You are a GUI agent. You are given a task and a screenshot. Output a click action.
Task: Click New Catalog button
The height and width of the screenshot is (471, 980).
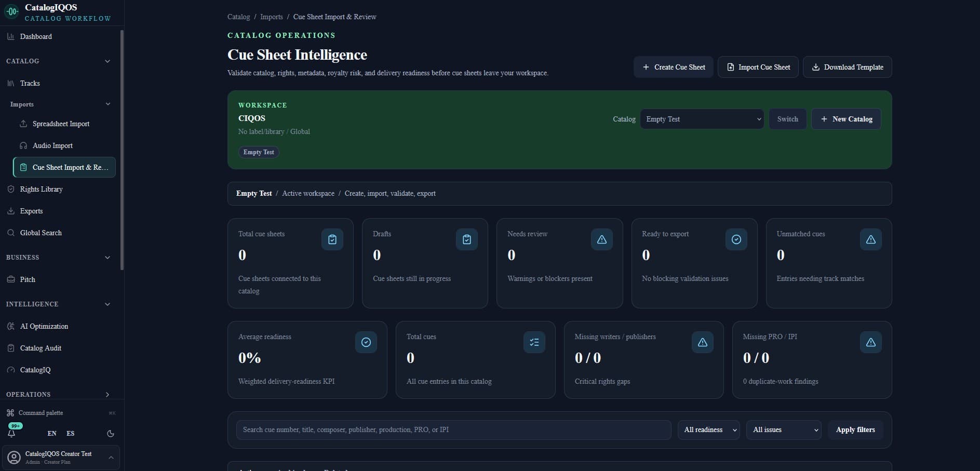(x=846, y=119)
